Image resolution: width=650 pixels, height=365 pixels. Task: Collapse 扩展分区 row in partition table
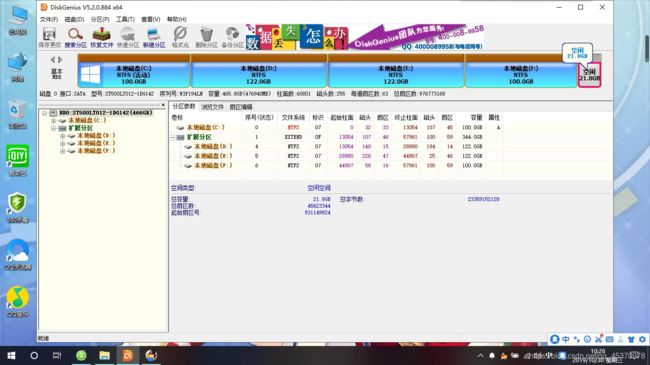click(173, 137)
